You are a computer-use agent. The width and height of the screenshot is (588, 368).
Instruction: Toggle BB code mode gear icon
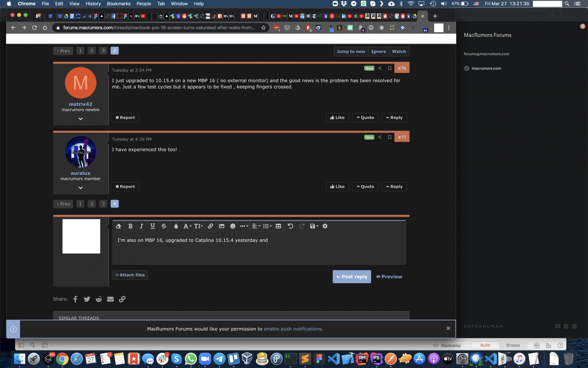325,226
